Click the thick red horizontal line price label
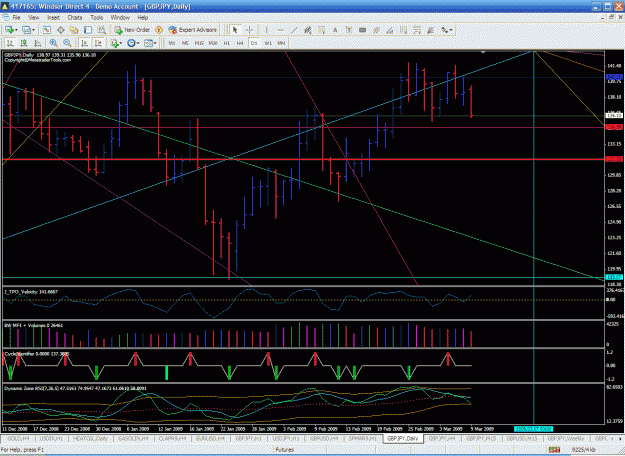625x456 pixels. tap(614, 159)
